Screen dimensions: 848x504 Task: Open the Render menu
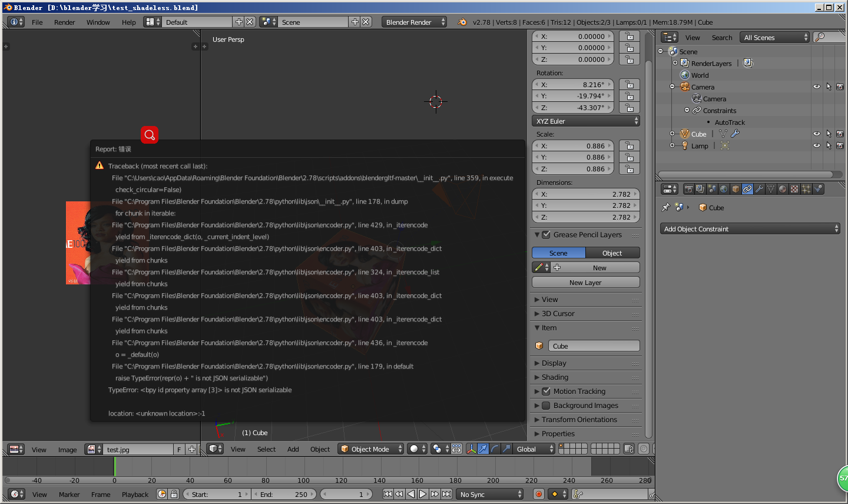pyautogui.click(x=65, y=22)
